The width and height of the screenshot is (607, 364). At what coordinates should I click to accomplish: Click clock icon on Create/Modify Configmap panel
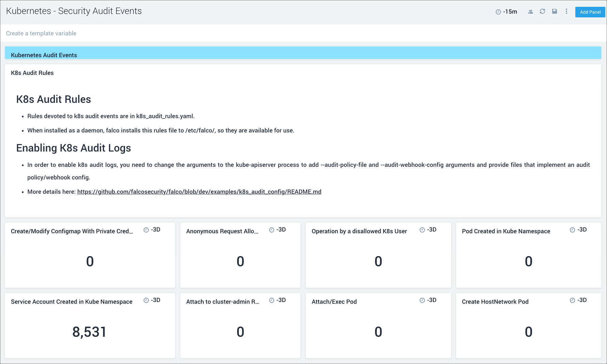[146, 230]
